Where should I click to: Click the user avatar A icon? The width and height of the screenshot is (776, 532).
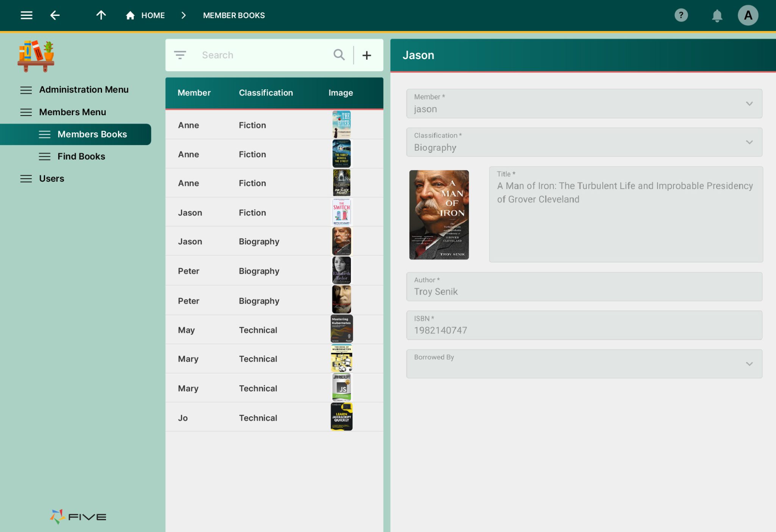(x=748, y=15)
